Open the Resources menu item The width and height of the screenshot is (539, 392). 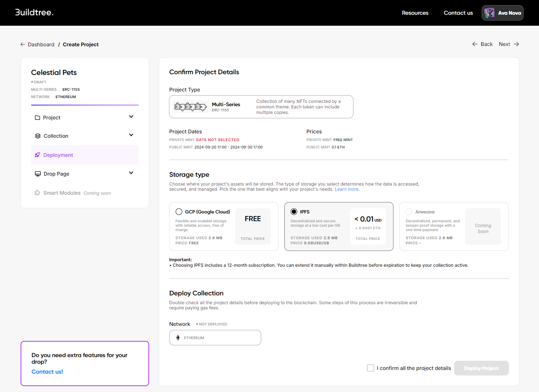(415, 13)
